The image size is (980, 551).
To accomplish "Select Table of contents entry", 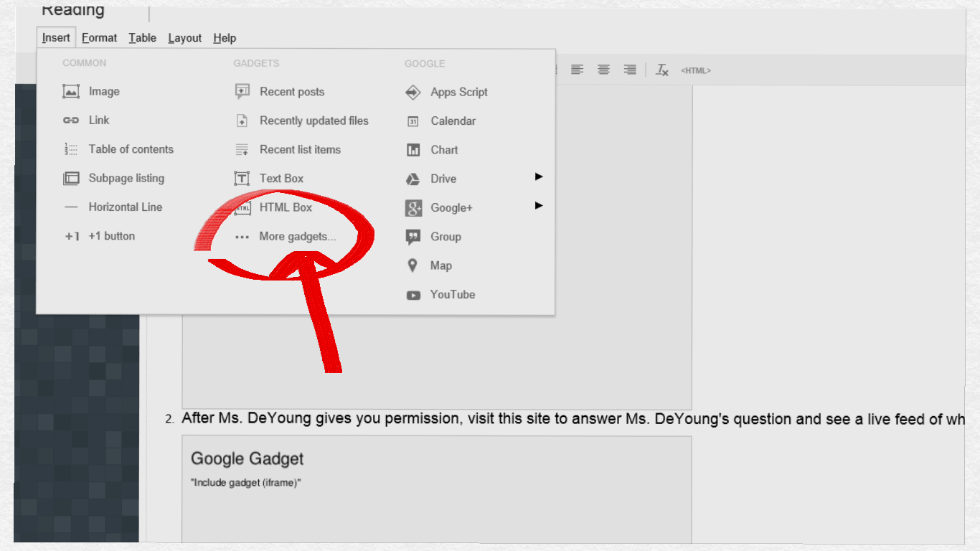I will [130, 149].
